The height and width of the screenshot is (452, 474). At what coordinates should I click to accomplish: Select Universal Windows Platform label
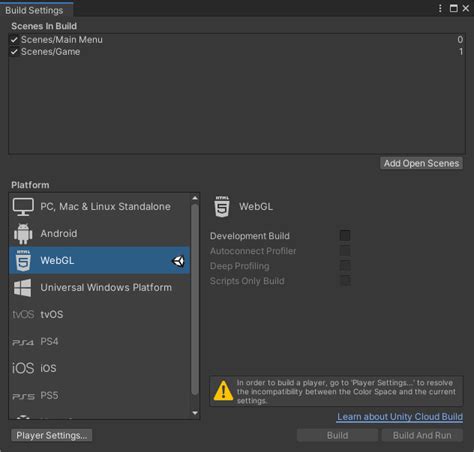click(106, 288)
